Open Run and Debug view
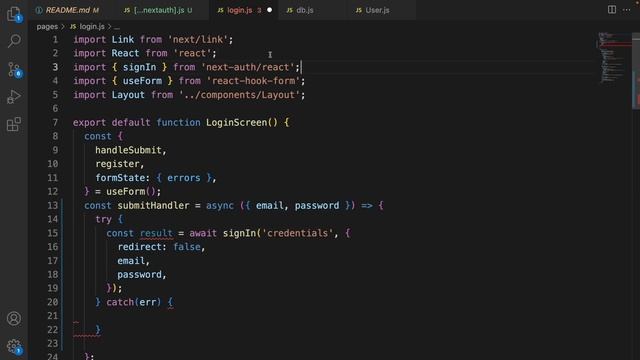 14,97
